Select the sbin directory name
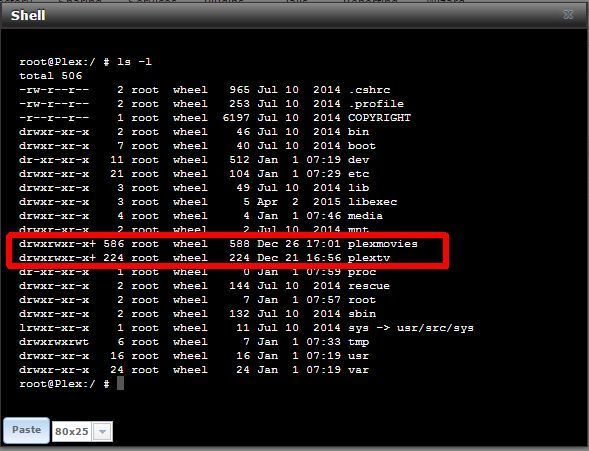The width and height of the screenshot is (589, 451). click(362, 314)
